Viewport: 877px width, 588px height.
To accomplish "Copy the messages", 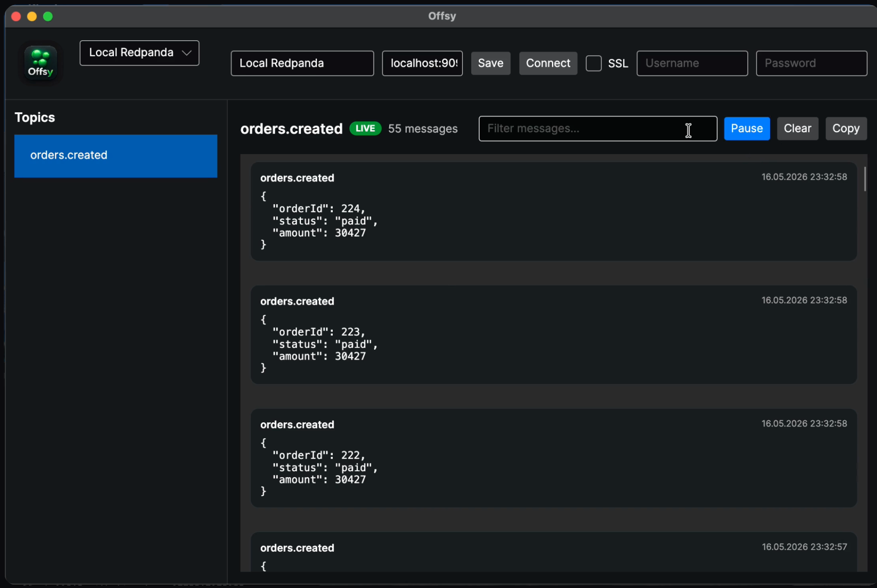I will tap(846, 128).
